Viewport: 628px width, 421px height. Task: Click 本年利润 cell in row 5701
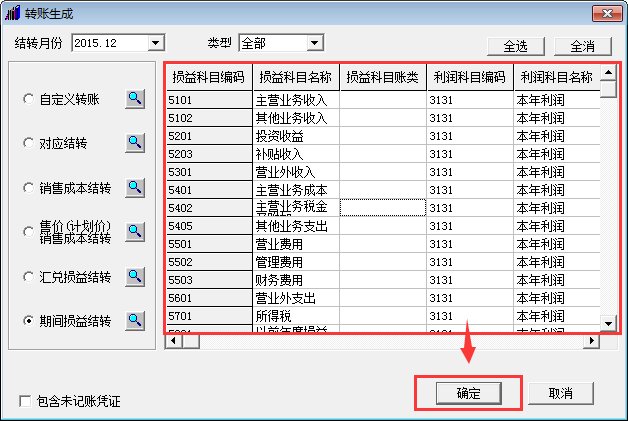[x=557, y=316]
